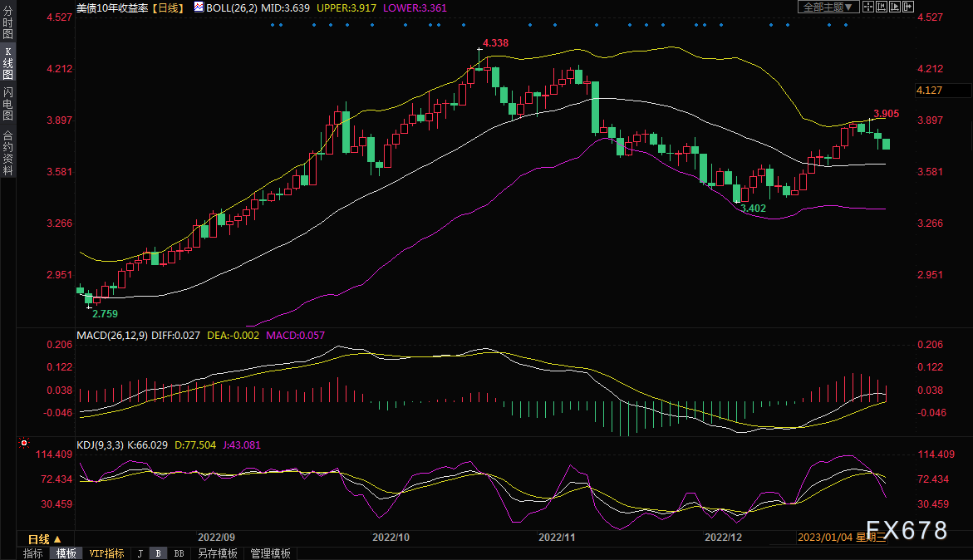
Task: Click the crosshair cursor icon in top toolbar
Action: point(867,7)
